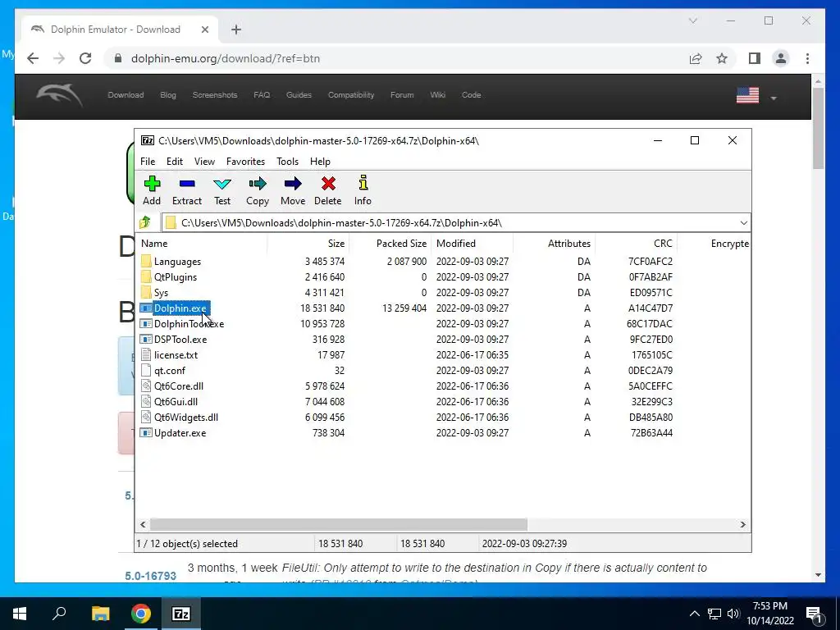Open 7-Zip Help menu
This screenshot has height=630, width=840.
(320, 162)
